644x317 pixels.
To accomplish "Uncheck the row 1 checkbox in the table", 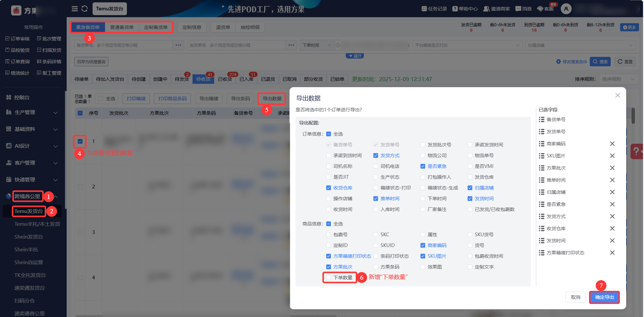I will click(x=80, y=141).
